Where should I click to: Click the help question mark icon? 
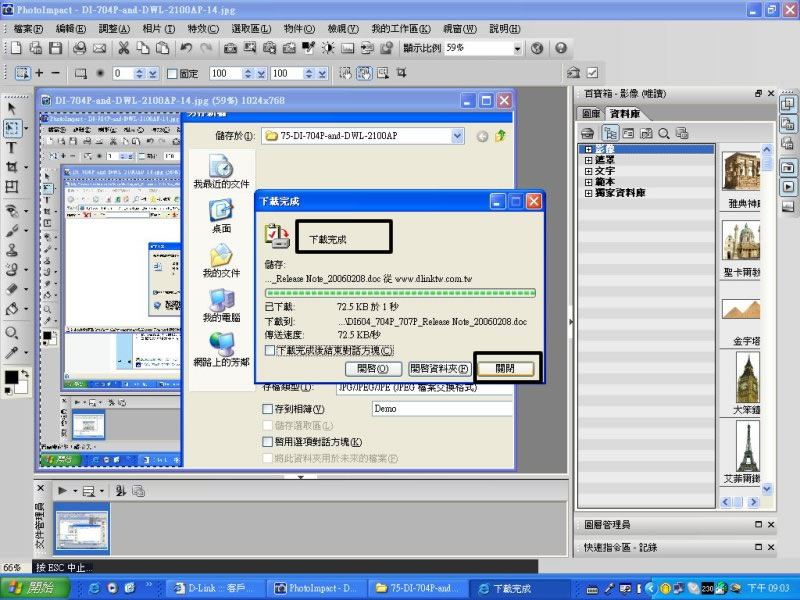point(561,48)
